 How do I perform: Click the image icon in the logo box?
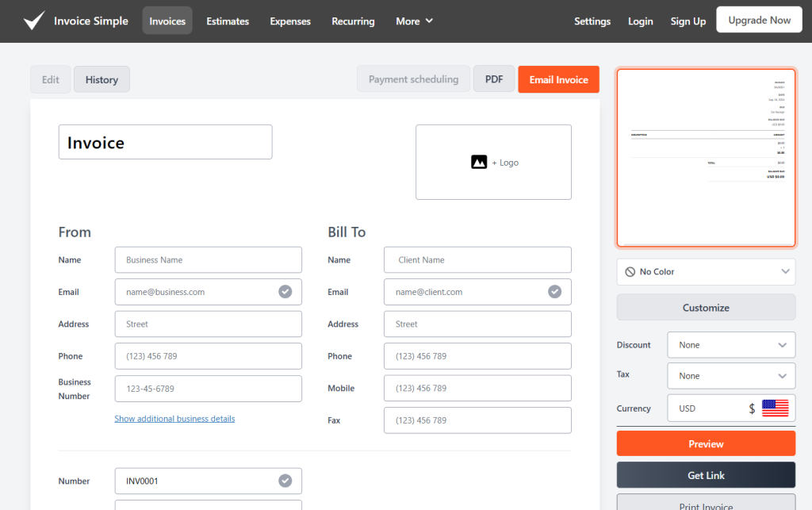click(479, 162)
